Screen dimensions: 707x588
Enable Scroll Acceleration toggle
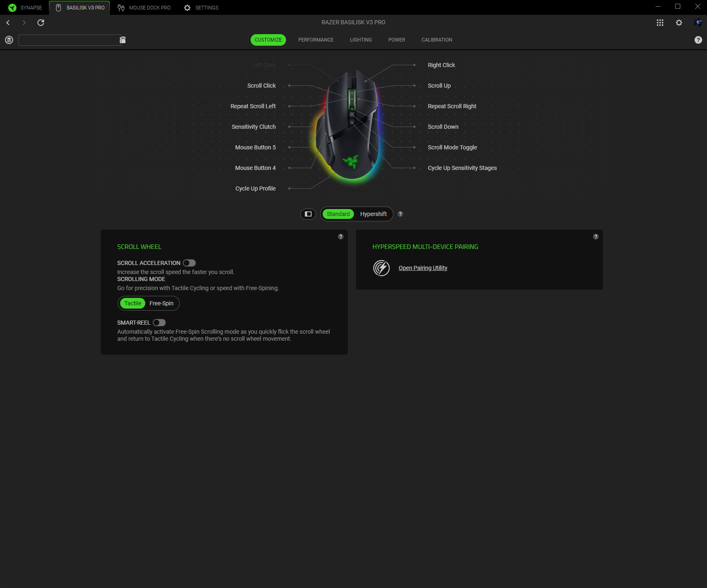[189, 263]
